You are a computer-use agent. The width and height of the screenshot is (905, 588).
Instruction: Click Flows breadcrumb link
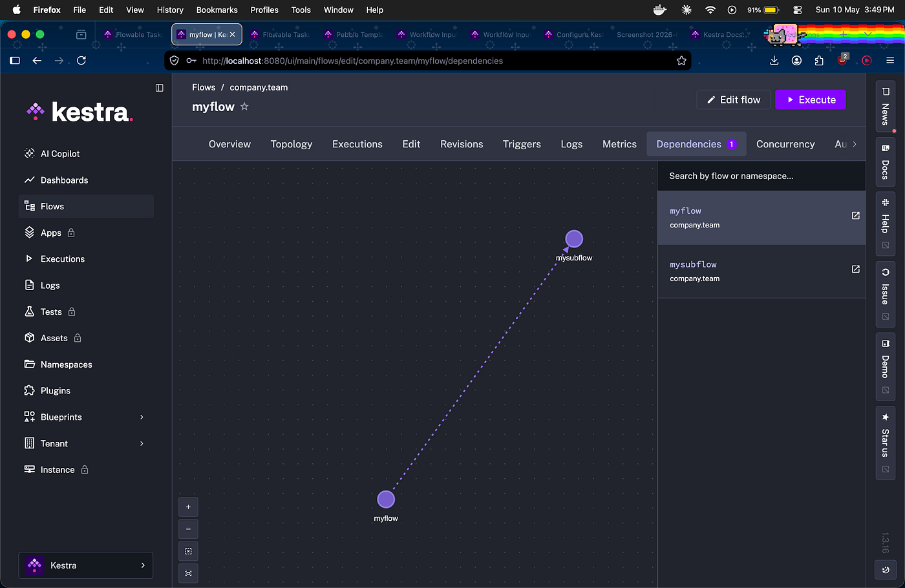tap(204, 87)
